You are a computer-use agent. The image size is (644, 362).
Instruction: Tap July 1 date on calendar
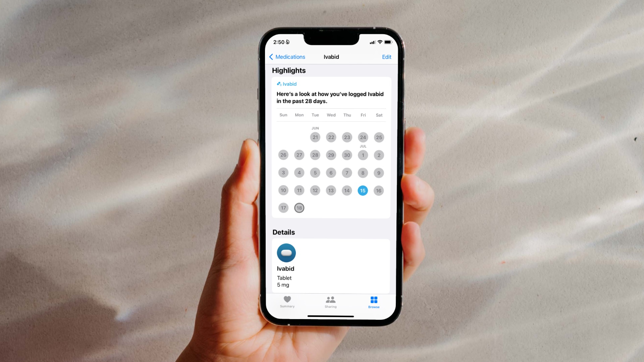click(x=363, y=155)
